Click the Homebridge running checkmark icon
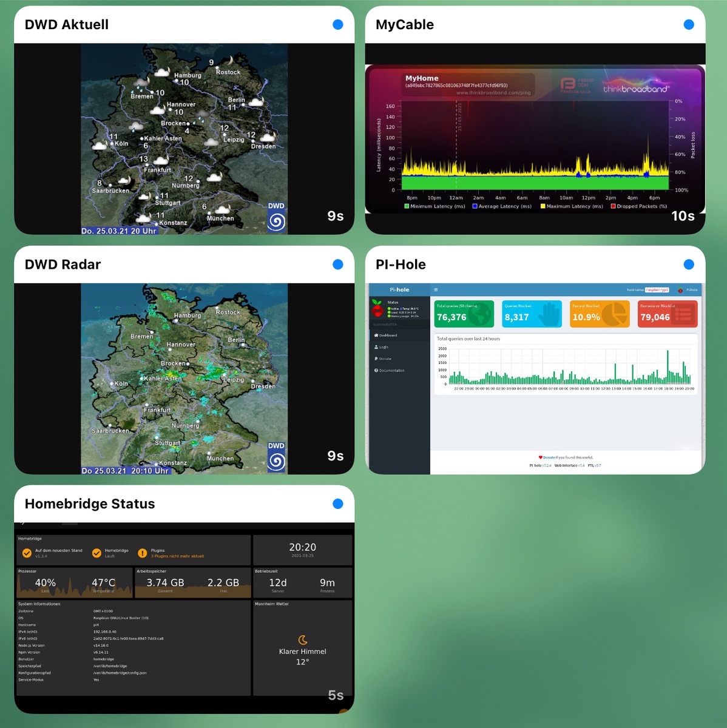Image resolution: width=727 pixels, height=728 pixels. tap(96, 553)
